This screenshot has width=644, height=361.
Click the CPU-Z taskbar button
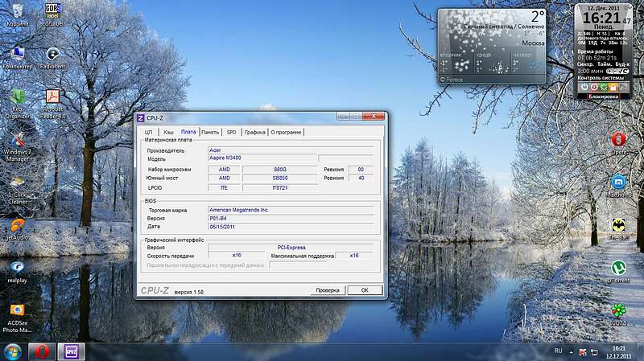point(71,352)
